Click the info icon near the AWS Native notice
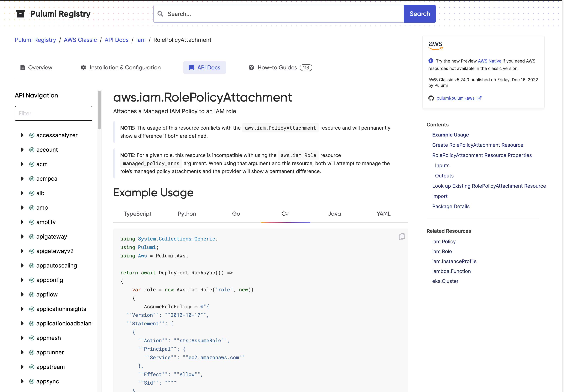Image resolution: width=564 pixels, height=392 pixels. (431, 61)
